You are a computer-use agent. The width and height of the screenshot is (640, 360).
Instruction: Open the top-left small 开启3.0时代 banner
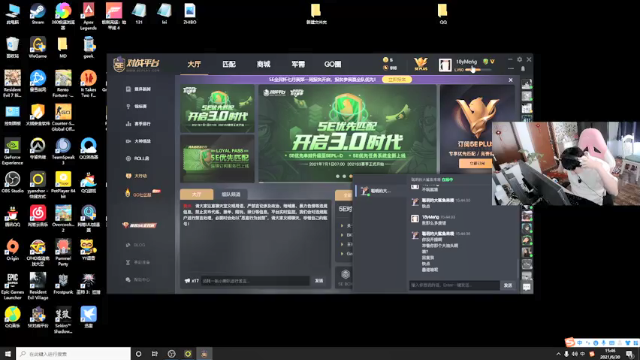[x=217, y=109]
